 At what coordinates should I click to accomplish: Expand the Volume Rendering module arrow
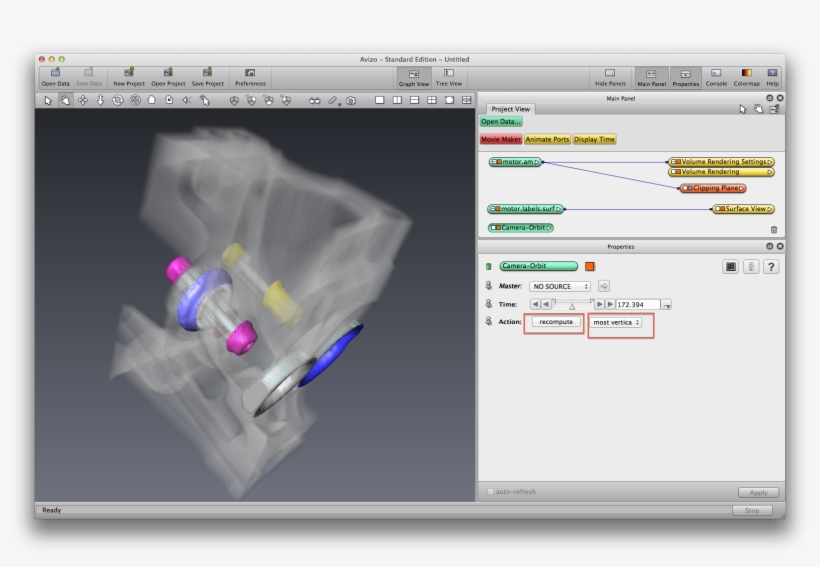(770, 172)
